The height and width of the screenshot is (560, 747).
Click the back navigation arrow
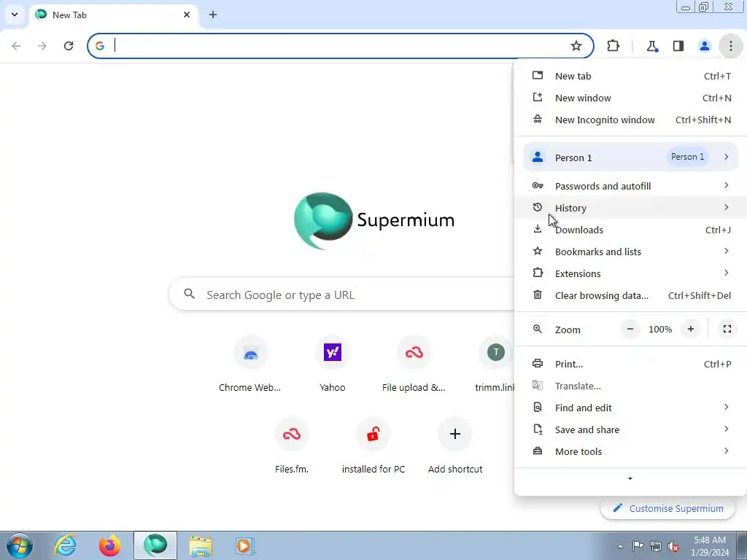pyautogui.click(x=16, y=46)
